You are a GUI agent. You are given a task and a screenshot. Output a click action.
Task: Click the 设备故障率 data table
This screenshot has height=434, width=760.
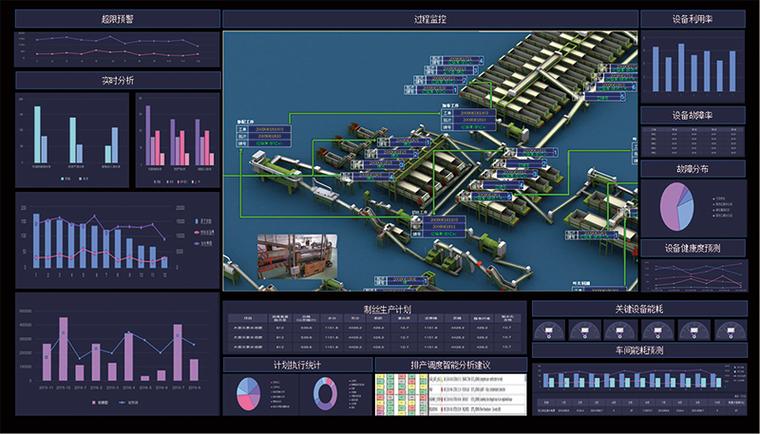coord(692,141)
